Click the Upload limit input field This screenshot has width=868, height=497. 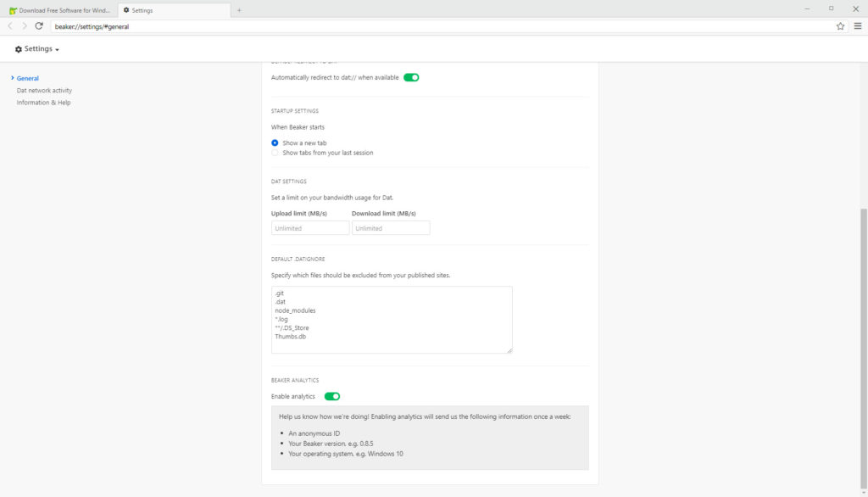click(x=310, y=228)
